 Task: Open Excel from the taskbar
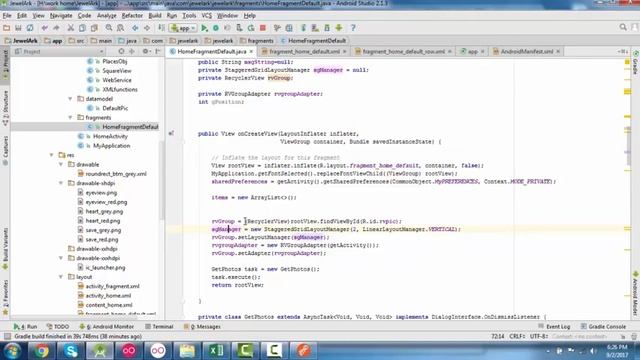point(216,351)
